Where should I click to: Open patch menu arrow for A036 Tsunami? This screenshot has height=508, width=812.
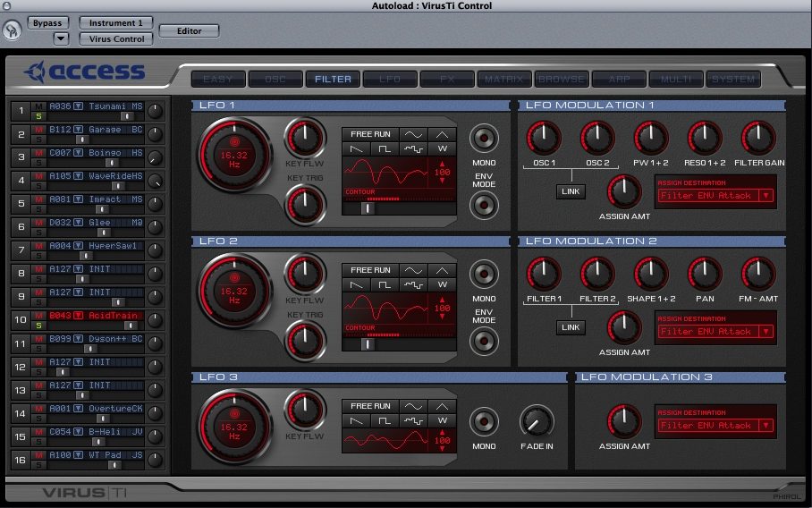point(78,106)
